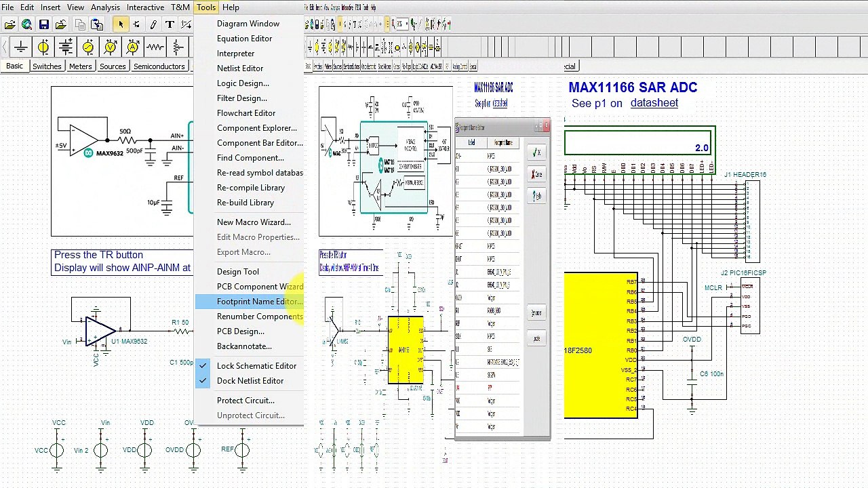Click the second open-folder icon after the Save icon
This screenshot has width=868, height=488.
[x=61, y=24]
